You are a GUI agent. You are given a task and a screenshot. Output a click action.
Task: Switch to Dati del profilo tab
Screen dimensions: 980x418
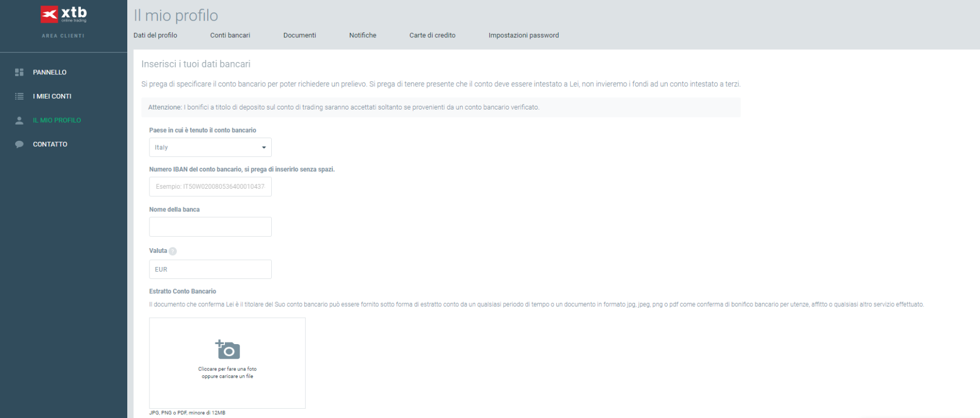[155, 36]
